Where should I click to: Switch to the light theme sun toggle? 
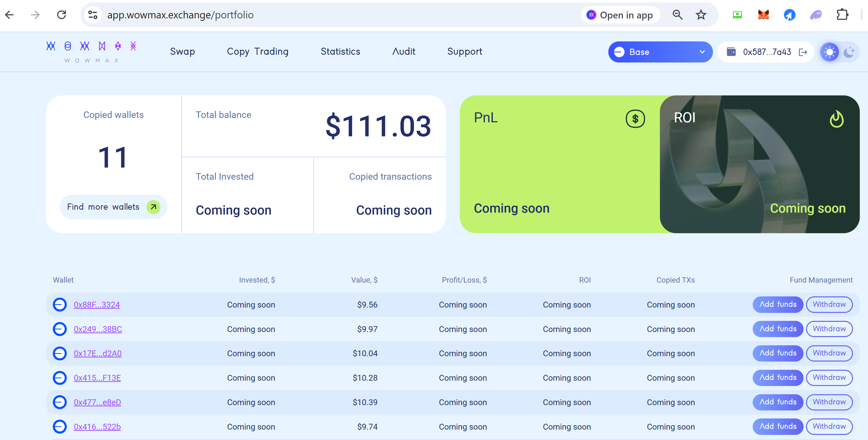829,52
